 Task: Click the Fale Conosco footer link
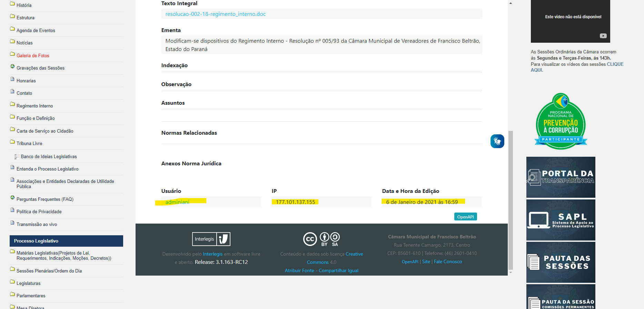(x=448, y=262)
